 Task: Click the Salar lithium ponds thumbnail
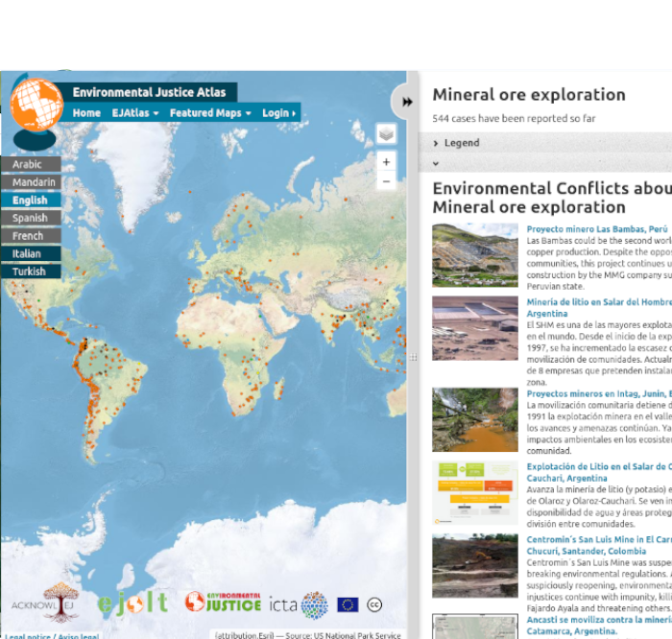(x=475, y=328)
